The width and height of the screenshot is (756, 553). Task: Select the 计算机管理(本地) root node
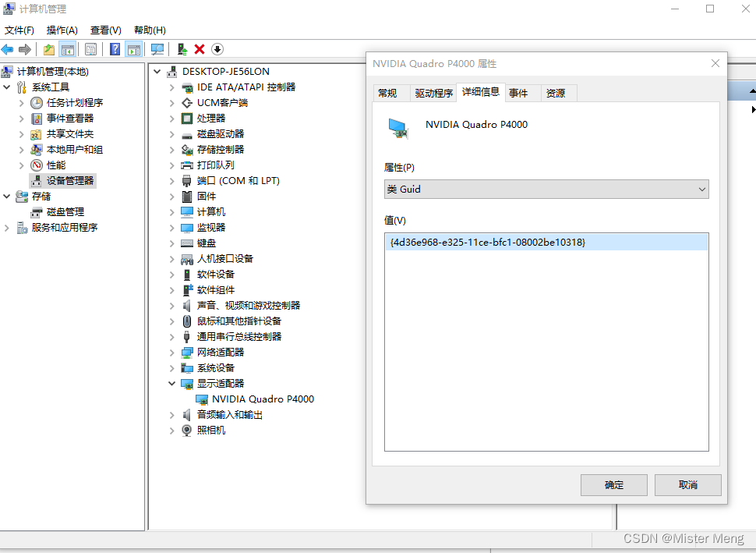[52, 72]
